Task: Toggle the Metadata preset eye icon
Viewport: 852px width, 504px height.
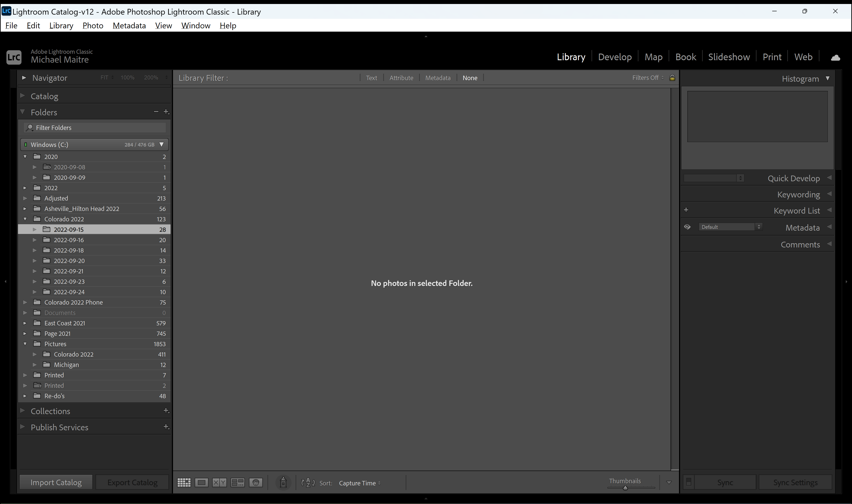Action: click(687, 226)
